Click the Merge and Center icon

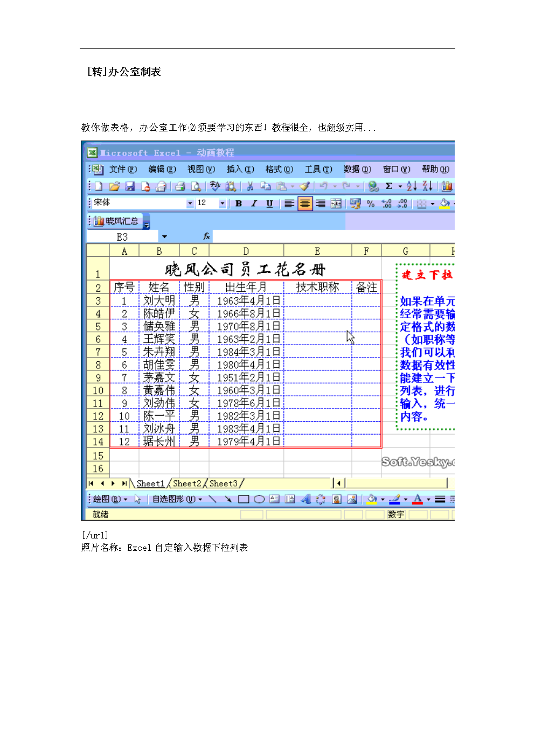(x=336, y=204)
